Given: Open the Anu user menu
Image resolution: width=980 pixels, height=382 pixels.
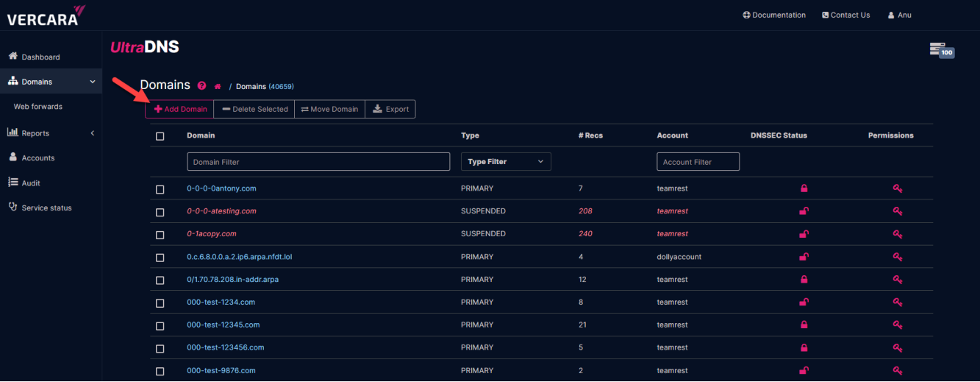Looking at the screenshot, I should click(899, 15).
